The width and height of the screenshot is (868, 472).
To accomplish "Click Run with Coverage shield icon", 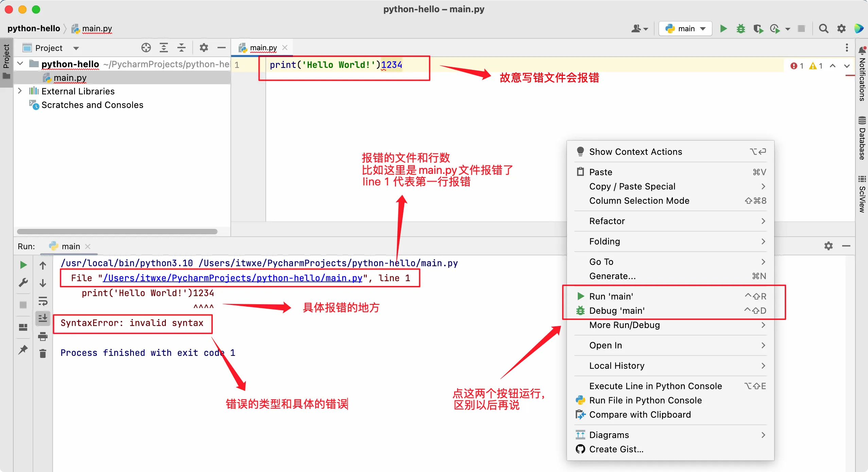I will tap(758, 29).
